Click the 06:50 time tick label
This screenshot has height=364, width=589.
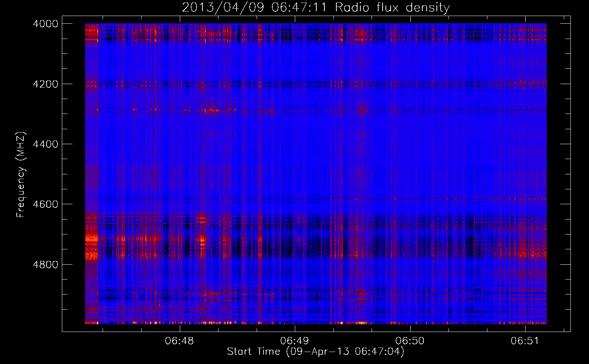tap(410, 341)
